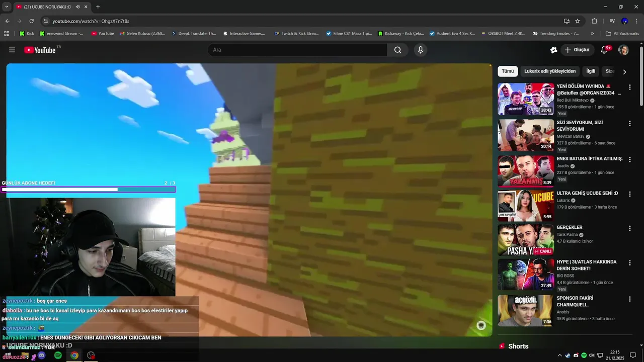The height and width of the screenshot is (362, 644).
Task: Open the Chrome apps grid shortcut
Action: coord(7,33)
